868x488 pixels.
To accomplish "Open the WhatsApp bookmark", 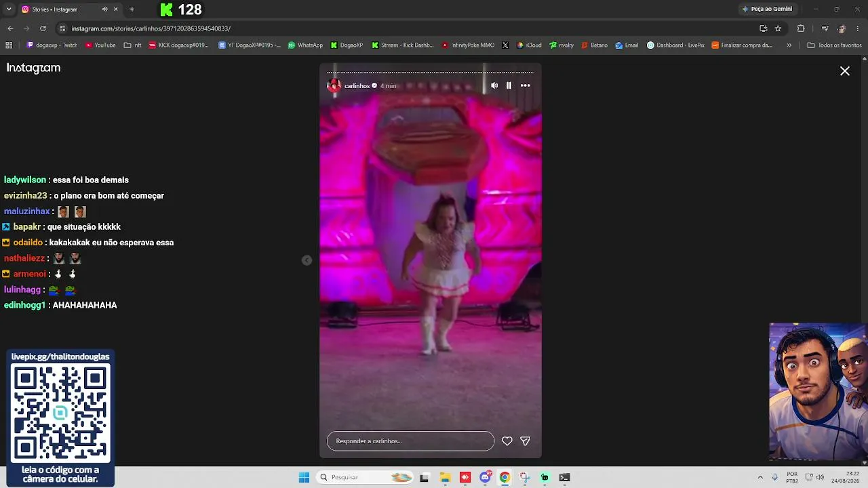I will (x=305, y=45).
